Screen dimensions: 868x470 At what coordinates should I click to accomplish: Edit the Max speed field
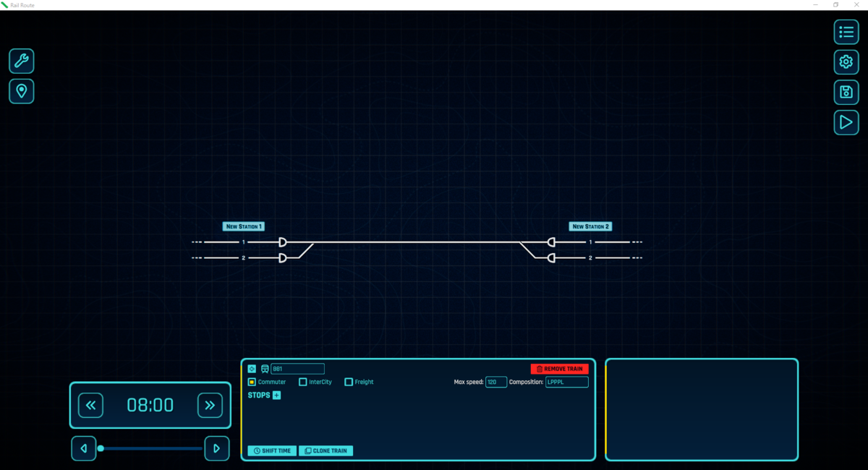click(x=496, y=382)
